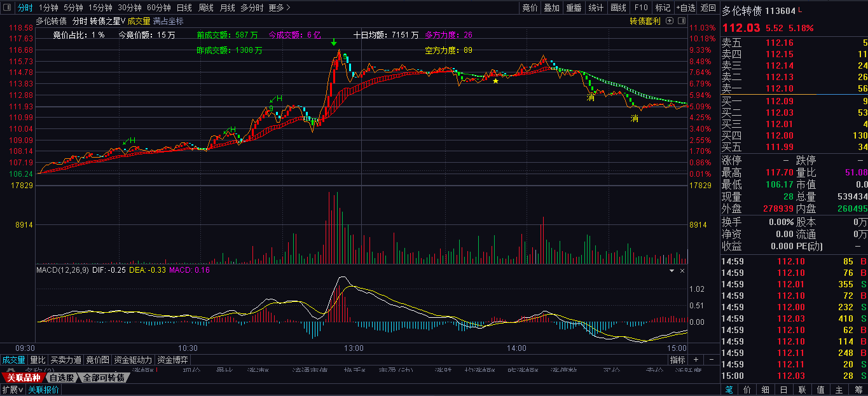The height and width of the screenshot is (396, 868).
Task: Click the +自选 button
Action: (684, 8)
